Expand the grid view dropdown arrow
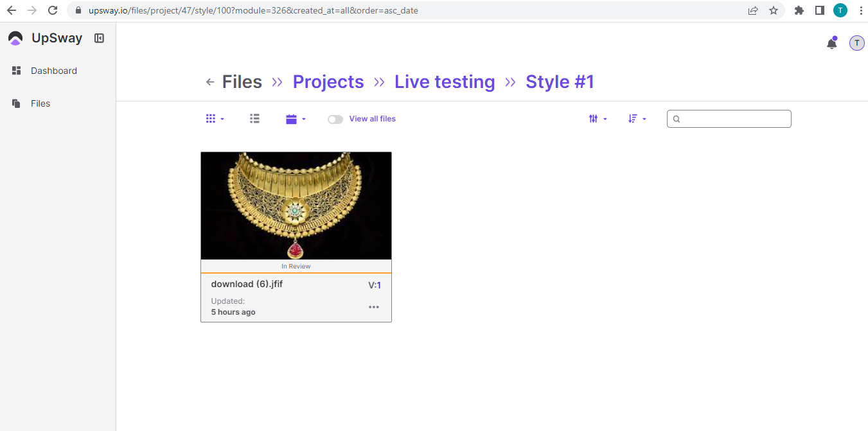868x431 pixels. [221, 118]
